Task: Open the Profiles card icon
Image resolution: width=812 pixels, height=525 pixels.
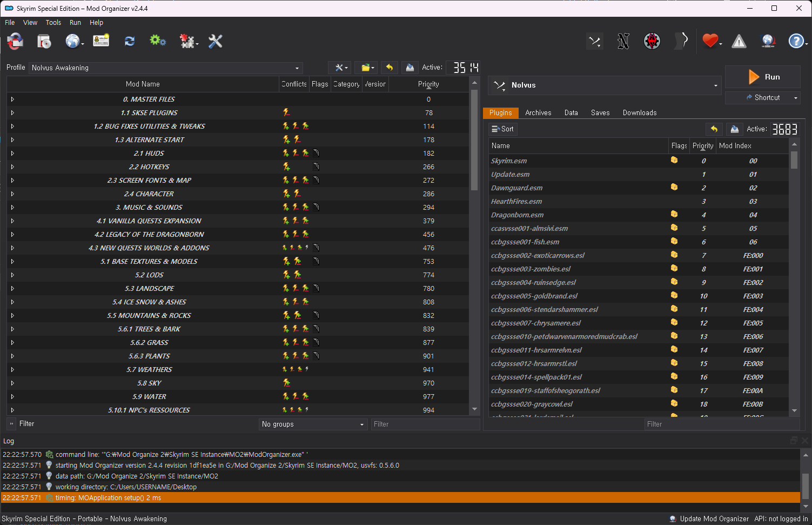Action: pos(101,41)
